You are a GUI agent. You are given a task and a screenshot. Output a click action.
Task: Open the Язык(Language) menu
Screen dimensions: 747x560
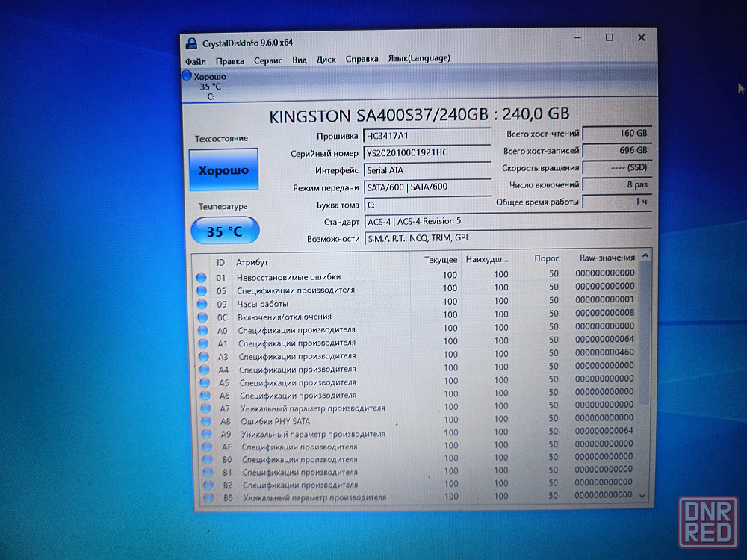pos(419,58)
